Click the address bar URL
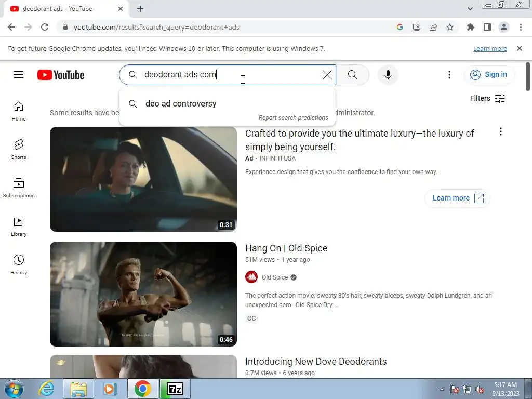Image resolution: width=532 pixels, height=399 pixels. [156, 27]
